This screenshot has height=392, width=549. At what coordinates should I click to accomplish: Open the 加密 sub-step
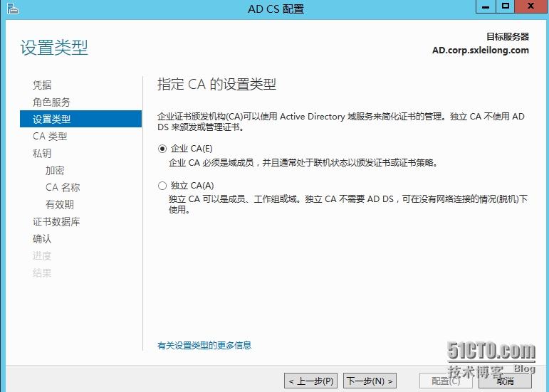pos(55,170)
